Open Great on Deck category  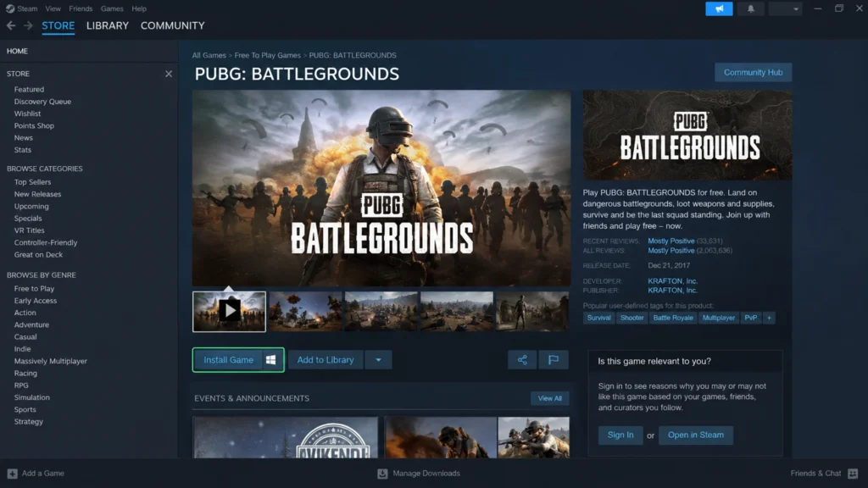pyautogui.click(x=38, y=255)
